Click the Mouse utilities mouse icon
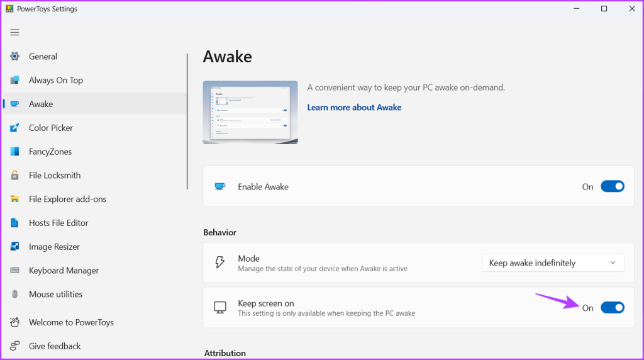Viewport: 644px width, 360px height. (15, 295)
